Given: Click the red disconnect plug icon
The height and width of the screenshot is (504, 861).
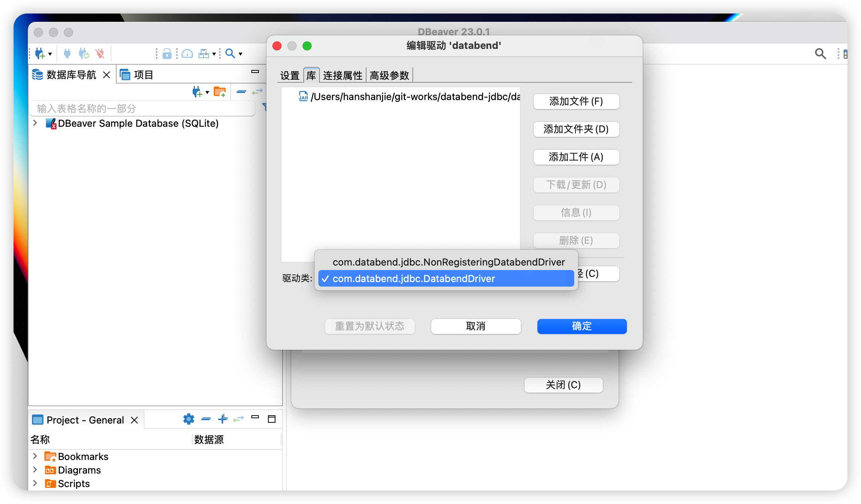Looking at the screenshot, I should 100,53.
